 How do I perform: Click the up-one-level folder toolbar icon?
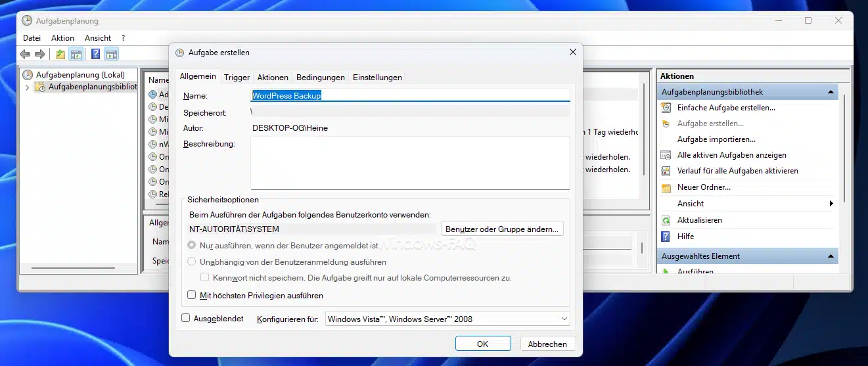point(60,55)
